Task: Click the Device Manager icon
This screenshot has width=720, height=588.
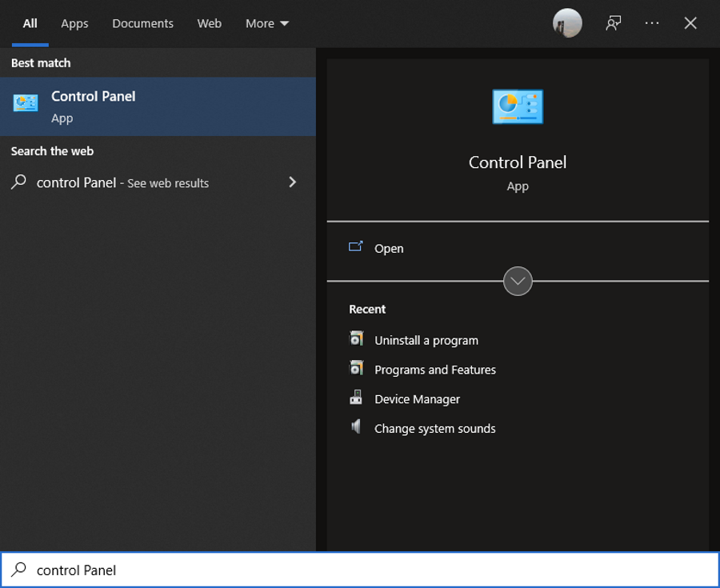Action: click(x=356, y=398)
